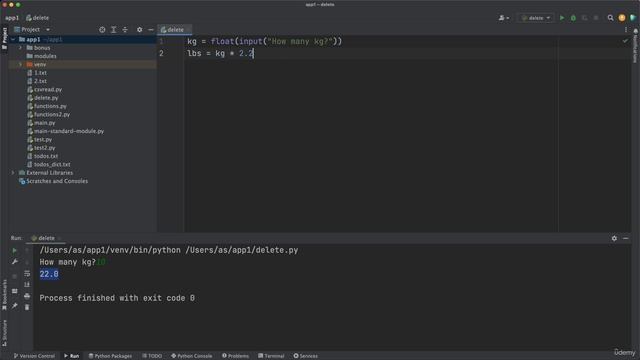
Task: Open Version Control tool window
Action: click(x=34, y=356)
